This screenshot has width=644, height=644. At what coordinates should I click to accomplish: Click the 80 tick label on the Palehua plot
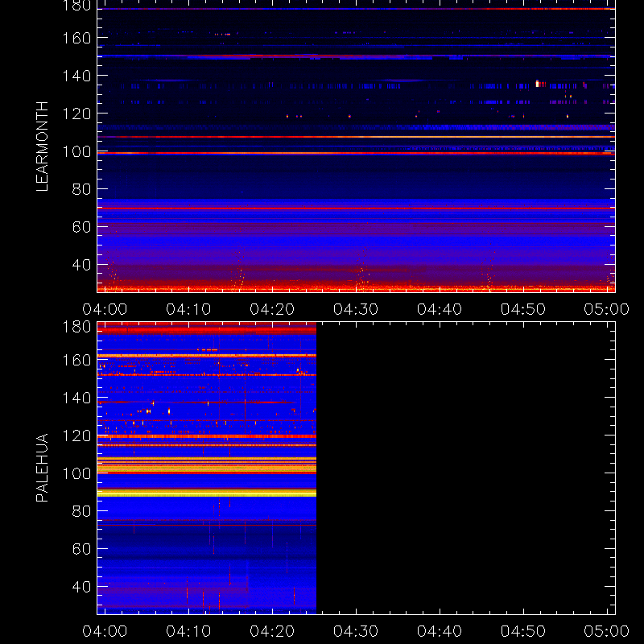click(82, 511)
